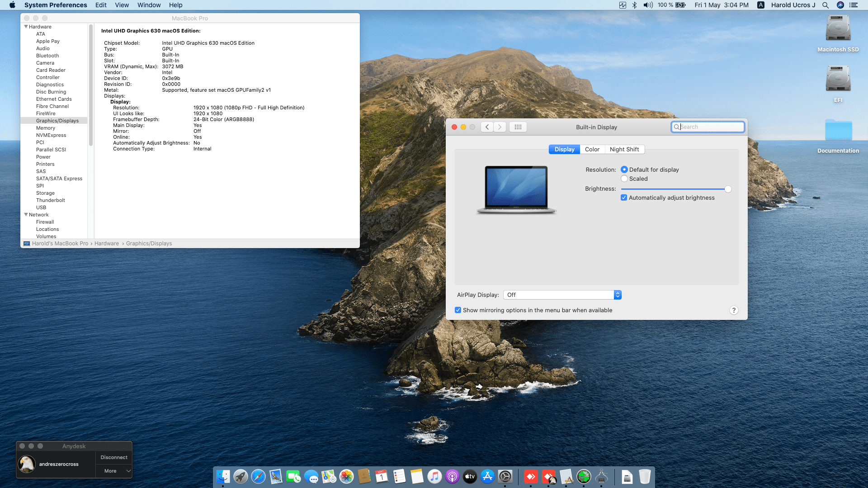Show all preferences grid button
The height and width of the screenshot is (488, 868).
pyautogui.click(x=518, y=127)
